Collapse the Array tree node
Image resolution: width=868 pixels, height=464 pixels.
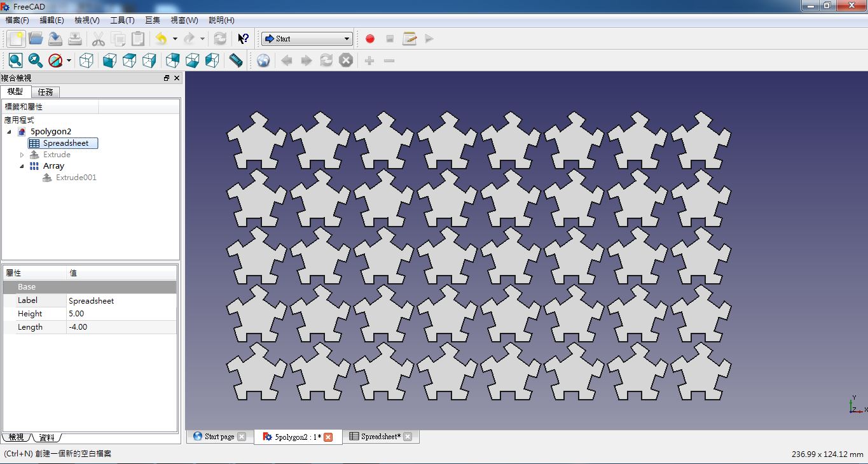pyautogui.click(x=22, y=166)
